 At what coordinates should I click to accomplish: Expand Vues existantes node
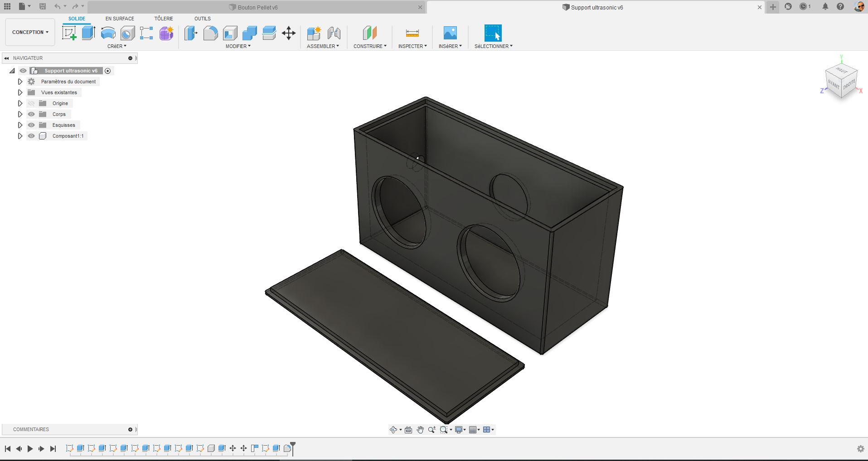pos(20,92)
